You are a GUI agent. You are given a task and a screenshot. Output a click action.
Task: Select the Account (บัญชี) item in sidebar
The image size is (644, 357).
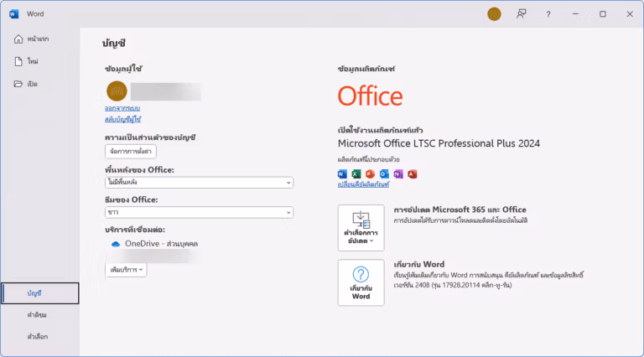click(40, 293)
